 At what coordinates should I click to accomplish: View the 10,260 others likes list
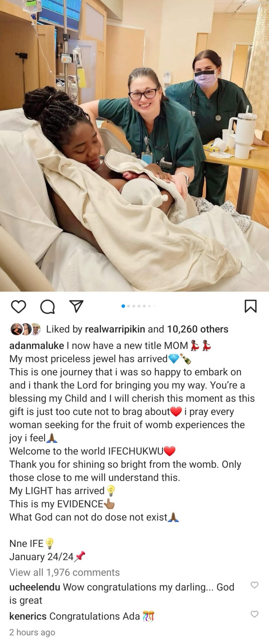[198, 329]
